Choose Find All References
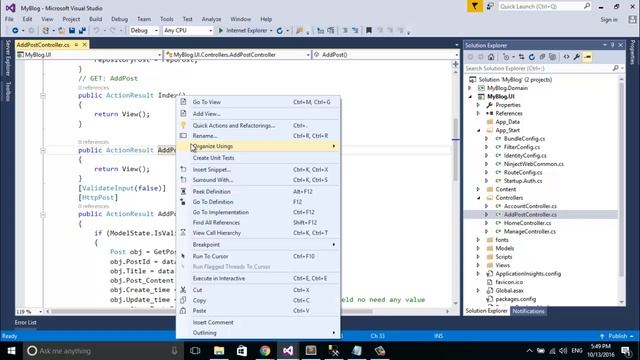This screenshot has width=640, height=360. tap(258, 222)
